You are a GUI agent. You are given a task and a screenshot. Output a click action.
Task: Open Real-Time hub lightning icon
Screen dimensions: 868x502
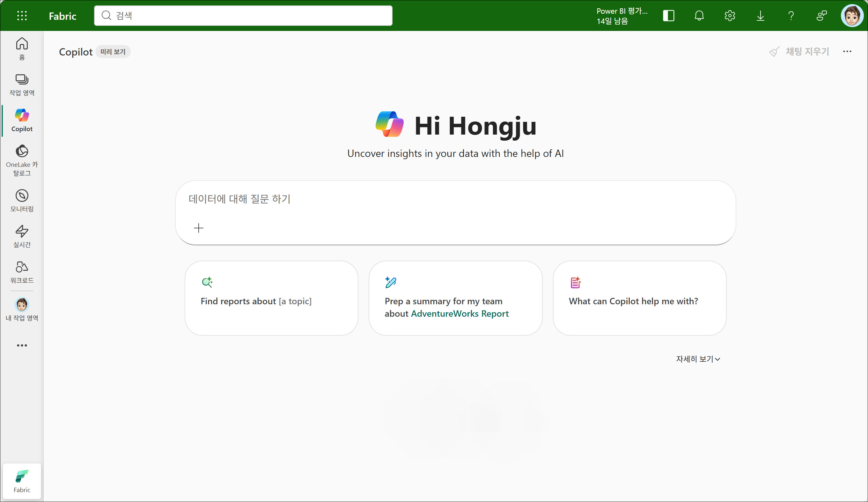tap(22, 236)
